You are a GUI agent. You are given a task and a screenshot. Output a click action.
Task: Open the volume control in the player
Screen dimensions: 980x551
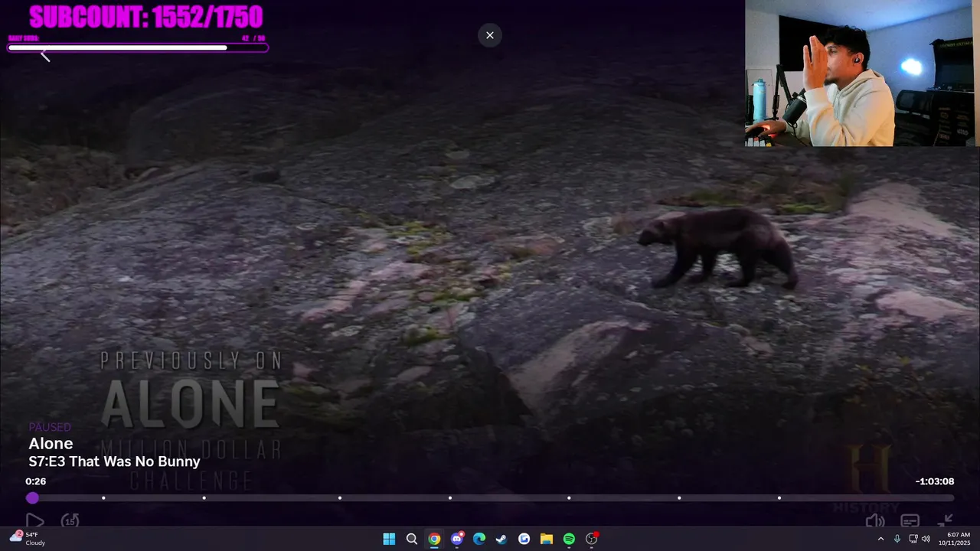point(875,521)
